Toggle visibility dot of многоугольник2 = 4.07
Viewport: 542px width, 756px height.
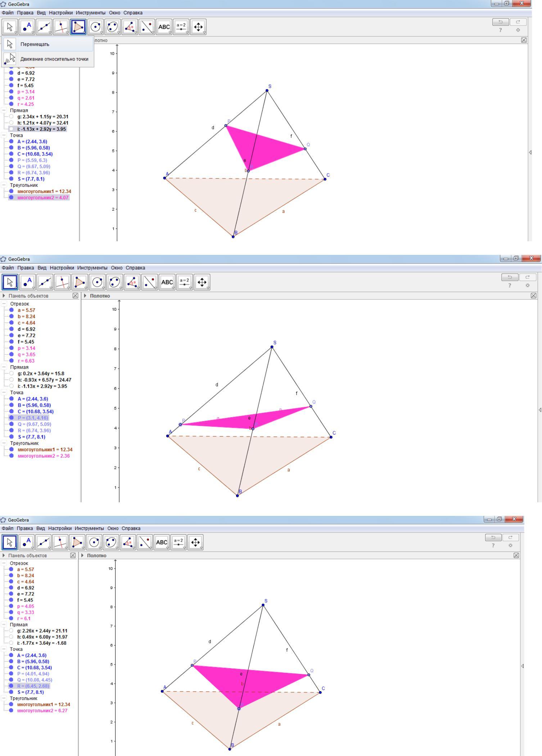(x=11, y=197)
